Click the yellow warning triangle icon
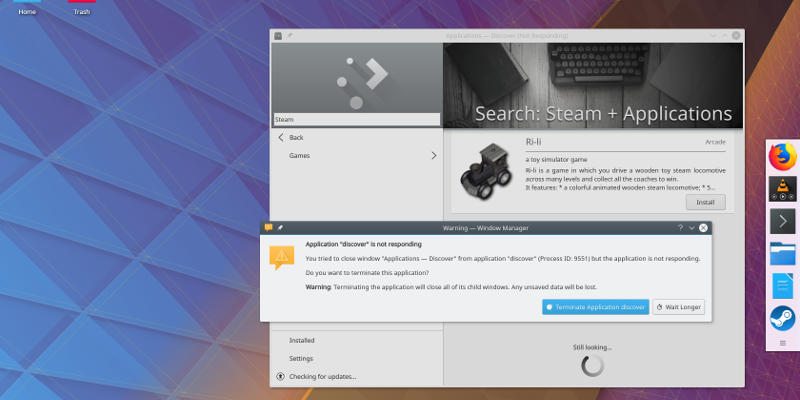This screenshot has height=400, width=800. pos(282,258)
